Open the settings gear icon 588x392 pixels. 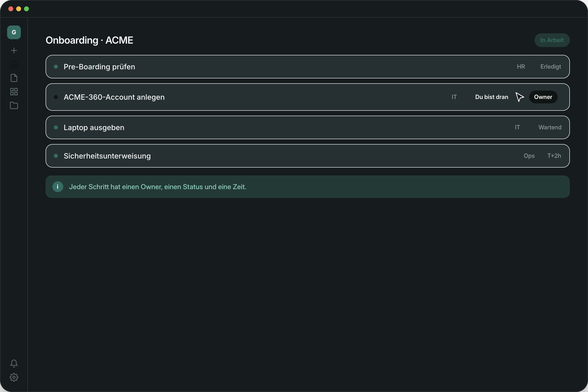point(14,377)
